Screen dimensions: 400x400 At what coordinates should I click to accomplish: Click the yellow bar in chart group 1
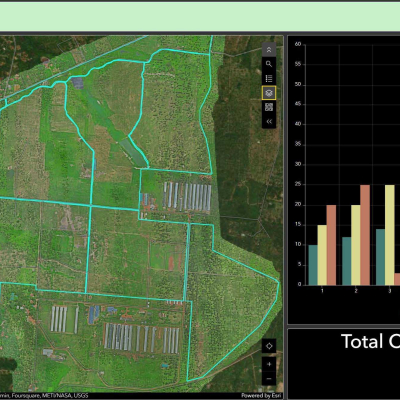(x=322, y=255)
